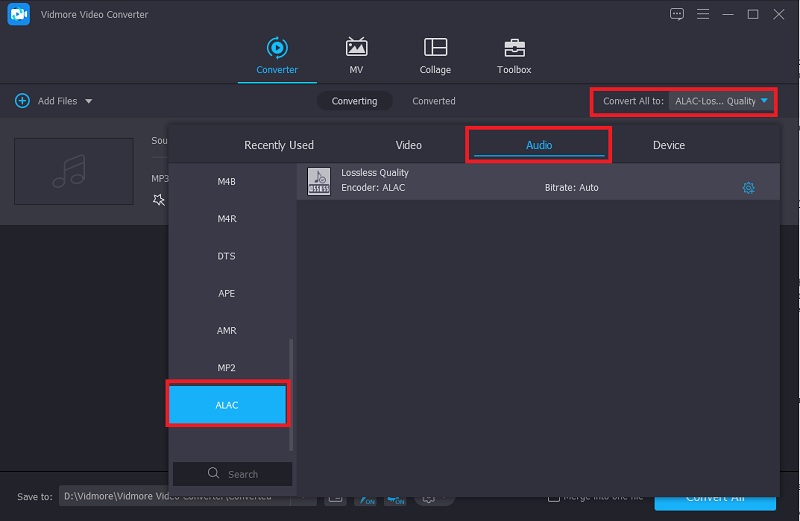Open the Collage module
800x521 pixels.
pos(435,56)
